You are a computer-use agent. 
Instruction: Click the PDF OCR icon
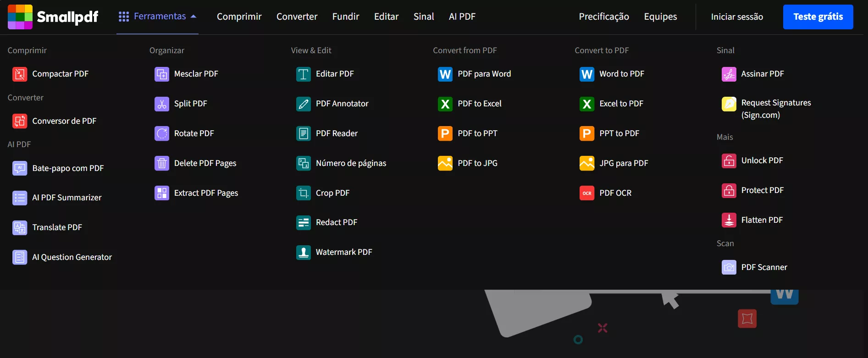[x=587, y=193]
